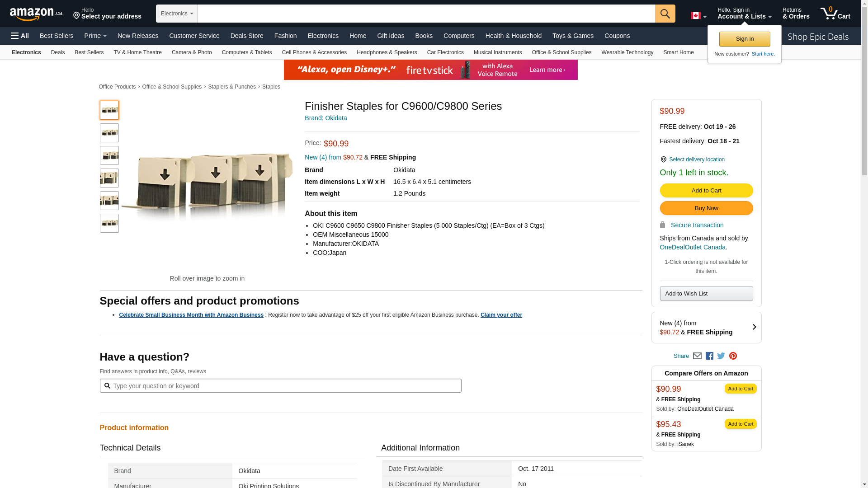Share product via email icon

pos(697,356)
